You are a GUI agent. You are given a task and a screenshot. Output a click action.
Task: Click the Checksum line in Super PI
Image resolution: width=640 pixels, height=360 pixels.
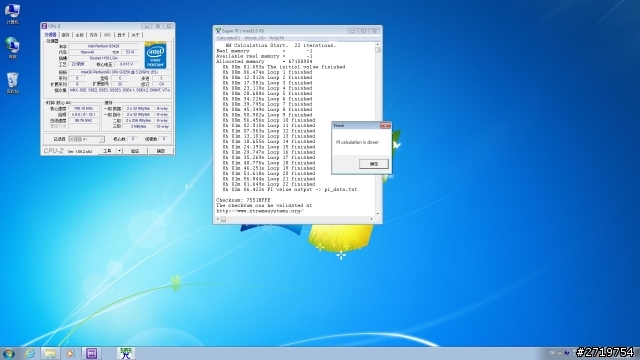[x=243, y=200]
